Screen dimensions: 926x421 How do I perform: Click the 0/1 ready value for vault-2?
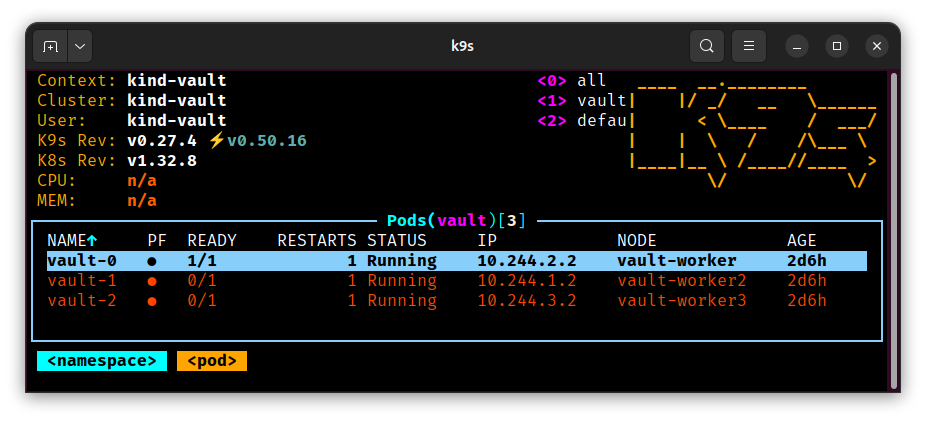click(x=202, y=301)
